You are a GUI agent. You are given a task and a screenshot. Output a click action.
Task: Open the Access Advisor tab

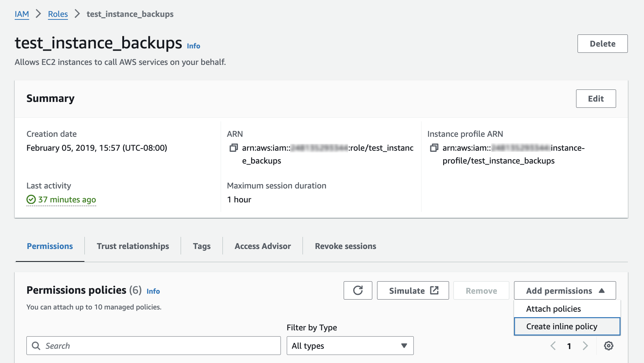(263, 246)
